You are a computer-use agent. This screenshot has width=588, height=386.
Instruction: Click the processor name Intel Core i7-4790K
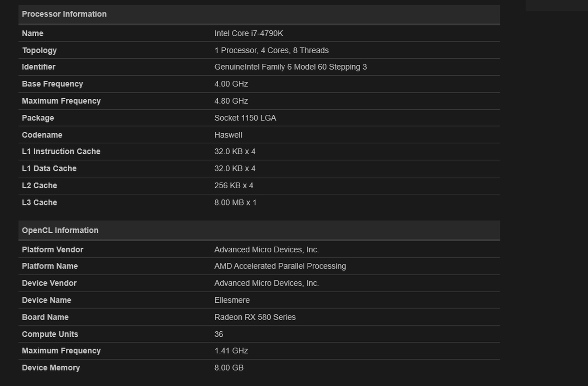pos(249,34)
